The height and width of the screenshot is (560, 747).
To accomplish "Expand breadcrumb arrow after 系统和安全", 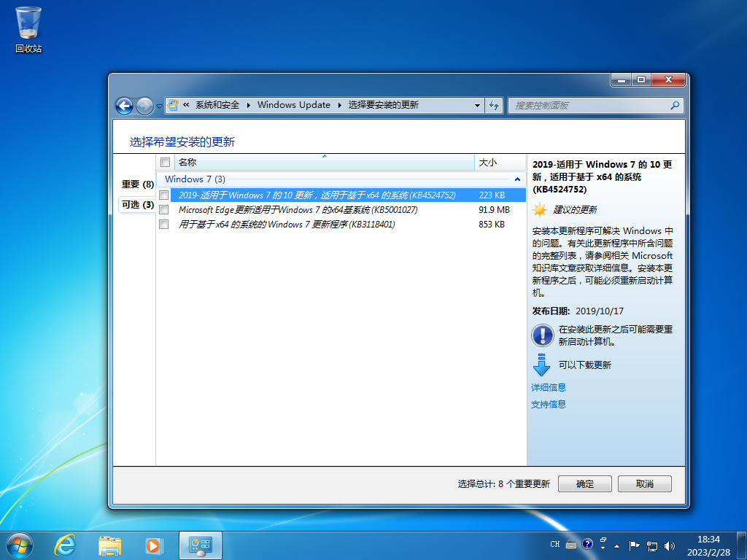I will coord(248,105).
